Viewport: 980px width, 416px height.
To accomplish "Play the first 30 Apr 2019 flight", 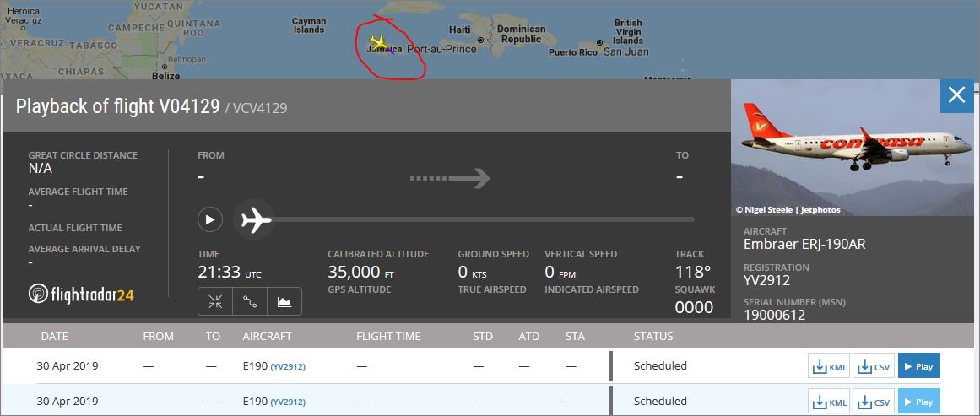I will 918,366.
